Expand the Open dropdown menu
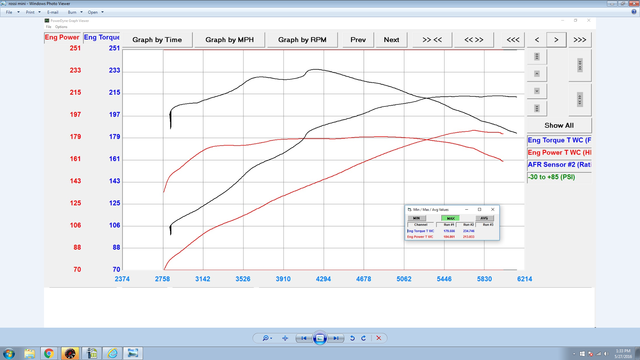 96,12
